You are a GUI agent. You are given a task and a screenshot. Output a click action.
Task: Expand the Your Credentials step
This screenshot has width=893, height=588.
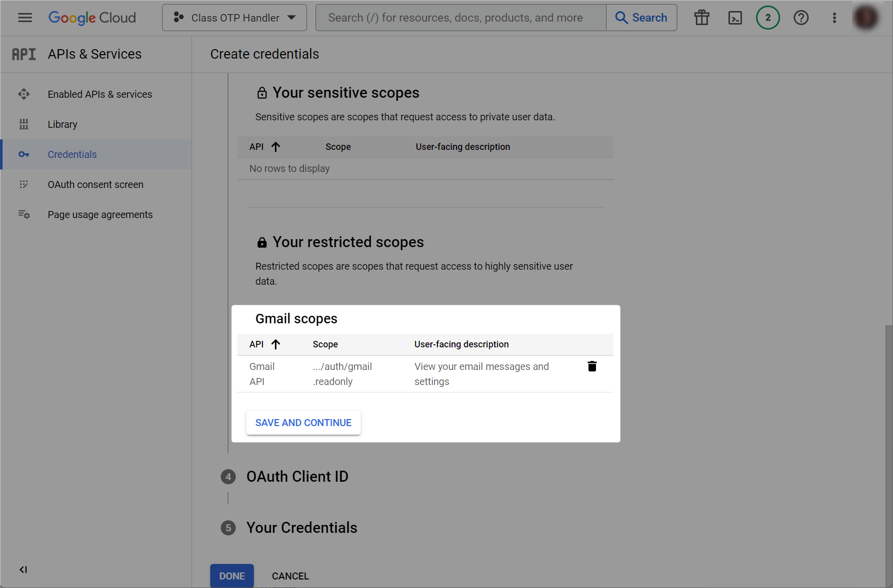pos(302,528)
